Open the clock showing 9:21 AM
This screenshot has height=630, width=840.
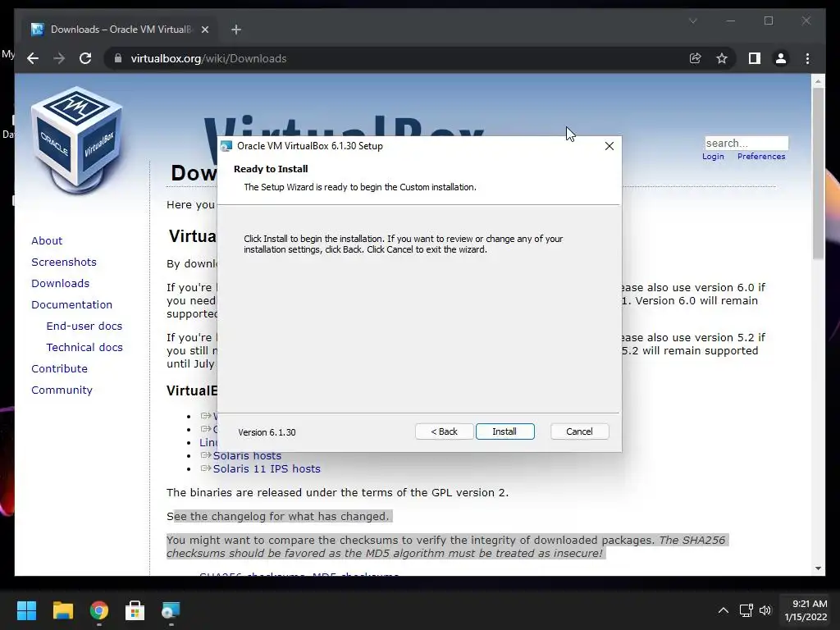[x=806, y=610]
